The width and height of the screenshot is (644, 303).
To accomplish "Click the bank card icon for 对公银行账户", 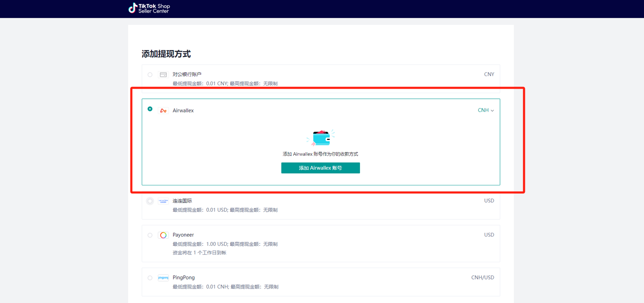I will [x=163, y=75].
